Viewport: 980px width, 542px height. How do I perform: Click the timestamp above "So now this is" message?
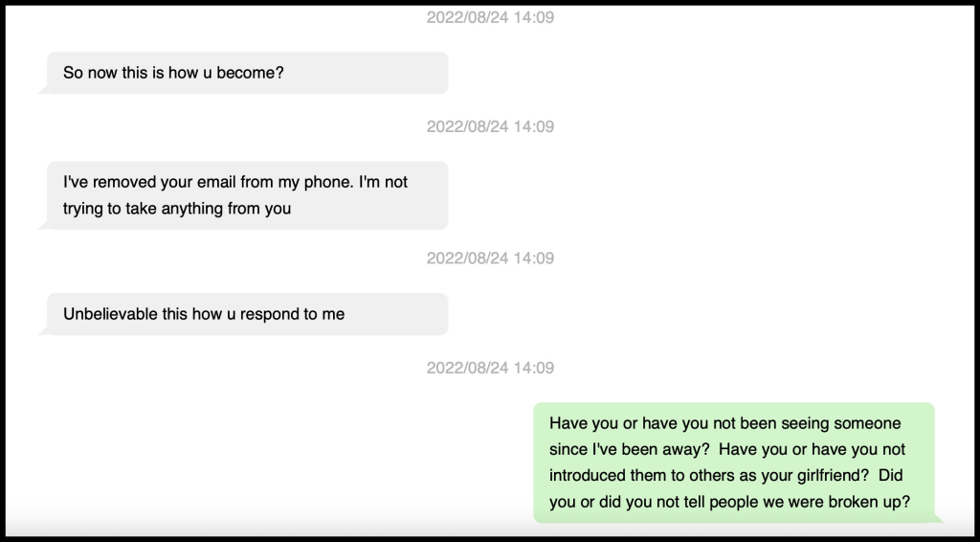(x=490, y=17)
